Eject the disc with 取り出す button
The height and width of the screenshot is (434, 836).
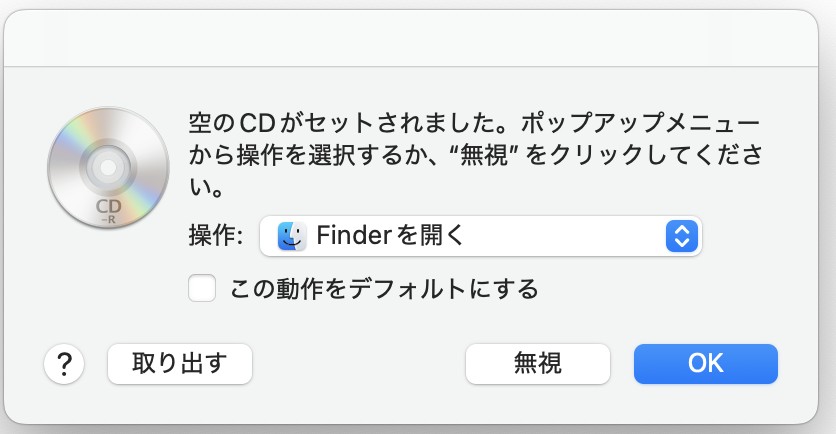click(180, 364)
